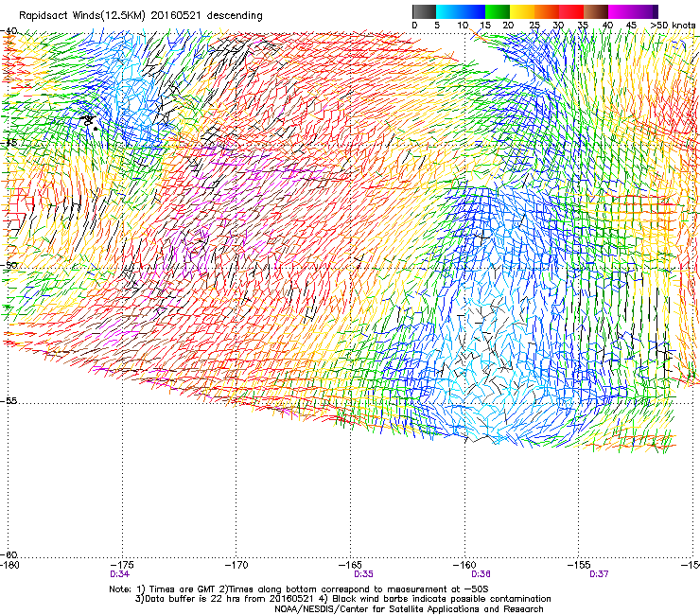Click the latitude label '-55'
The width and height of the screenshot is (700, 615).
[x=9, y=400]
